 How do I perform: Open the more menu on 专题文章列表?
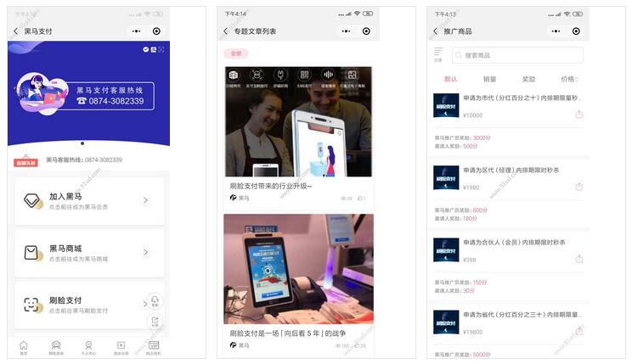coord(346,31)
